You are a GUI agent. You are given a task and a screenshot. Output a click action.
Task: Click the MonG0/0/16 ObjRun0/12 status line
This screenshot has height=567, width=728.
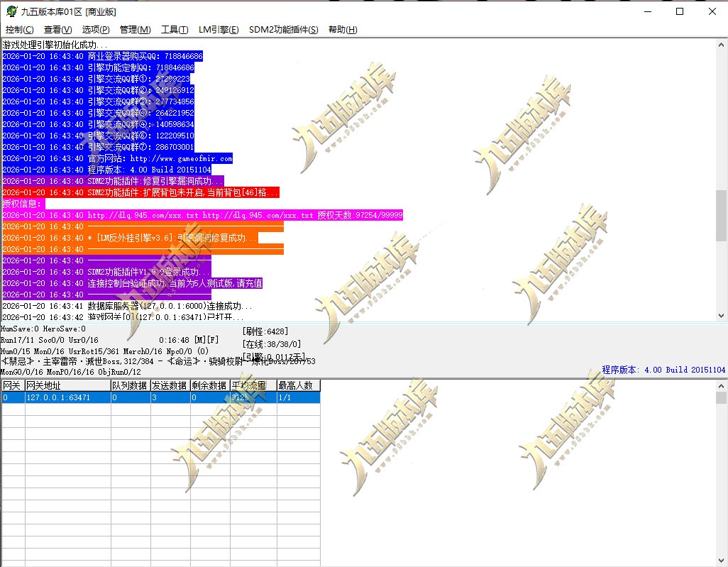pos(70,372)
